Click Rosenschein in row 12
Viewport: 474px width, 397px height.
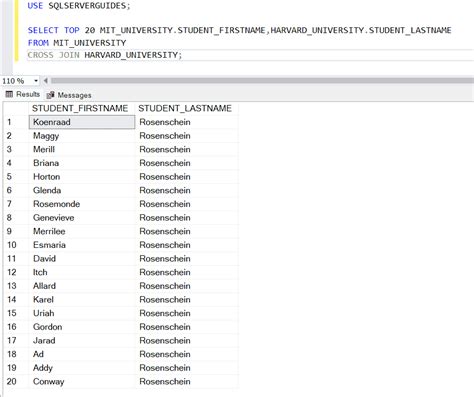click(187, 272)
